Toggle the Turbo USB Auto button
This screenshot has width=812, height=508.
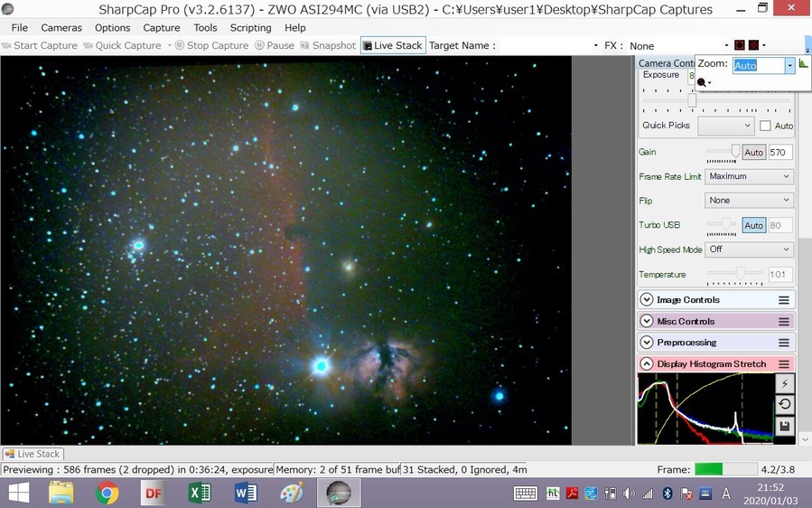point(753,225)
